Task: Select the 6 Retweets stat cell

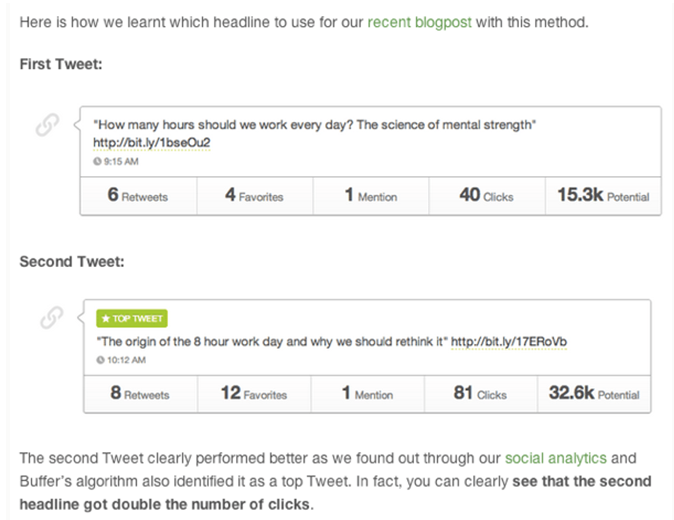Action: point(138,196)
